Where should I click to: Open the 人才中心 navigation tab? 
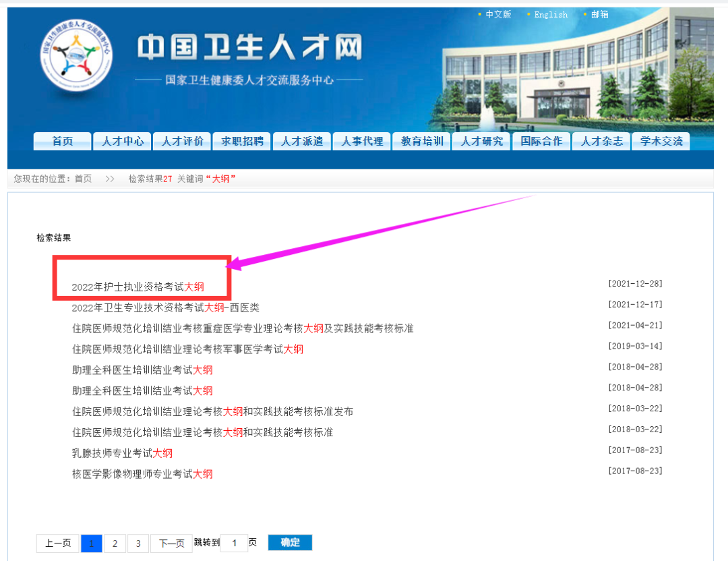click(122, 141)
